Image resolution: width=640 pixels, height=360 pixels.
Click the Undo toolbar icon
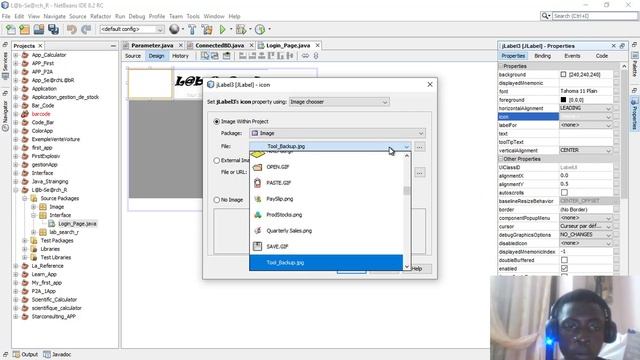pyautogui.click(x=72, y=29)
